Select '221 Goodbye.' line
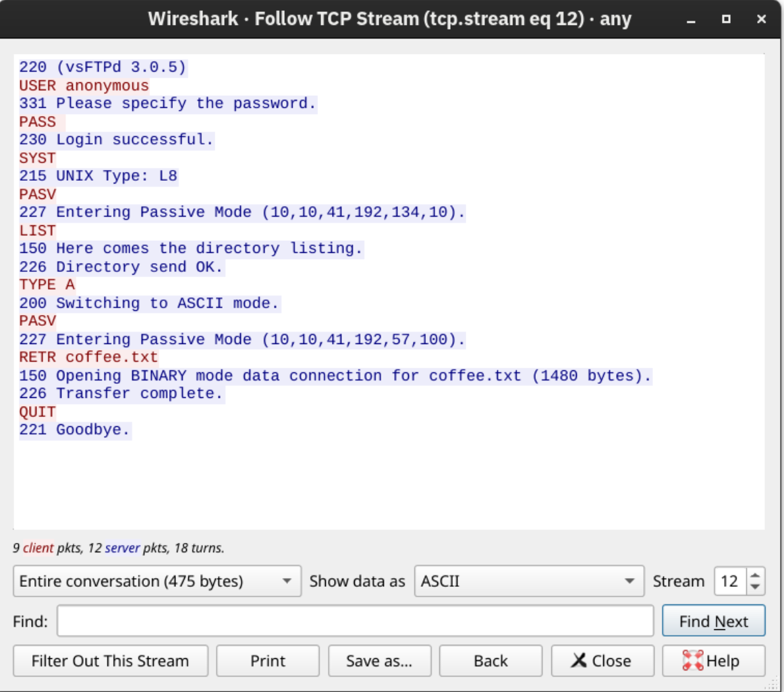784x692 pixels. pyautogui.click(x=75, y=430)
